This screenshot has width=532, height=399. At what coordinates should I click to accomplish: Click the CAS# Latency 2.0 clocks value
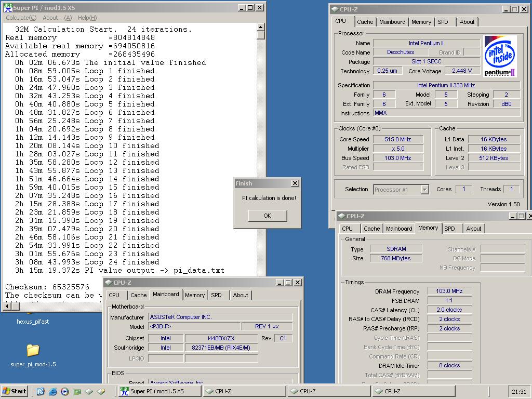[x=449, y=310]
